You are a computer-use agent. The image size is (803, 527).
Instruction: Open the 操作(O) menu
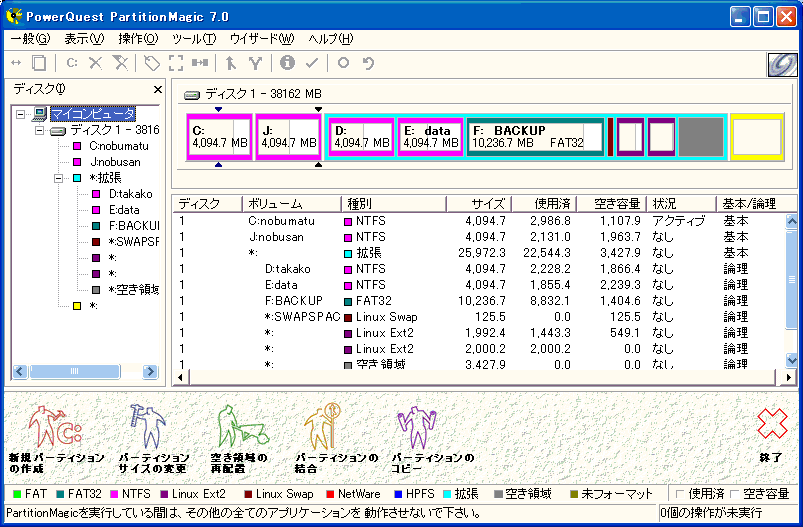(x=137, y=39)
